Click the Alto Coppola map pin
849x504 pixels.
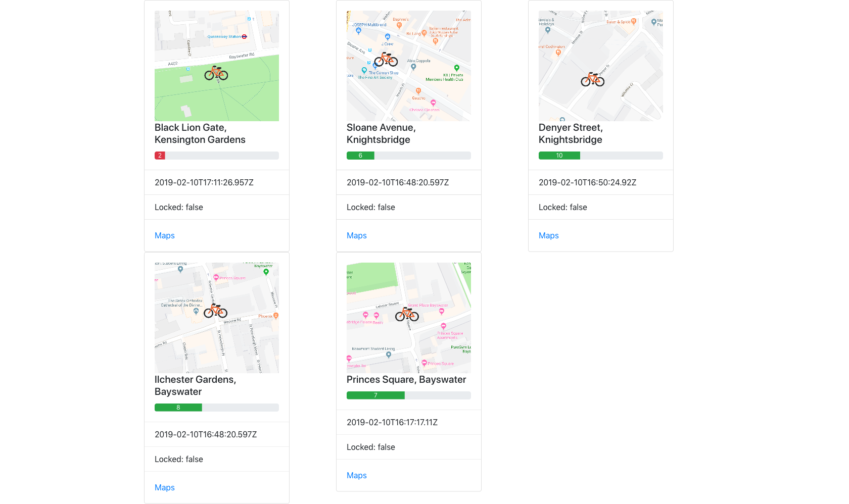coord(413,67)
